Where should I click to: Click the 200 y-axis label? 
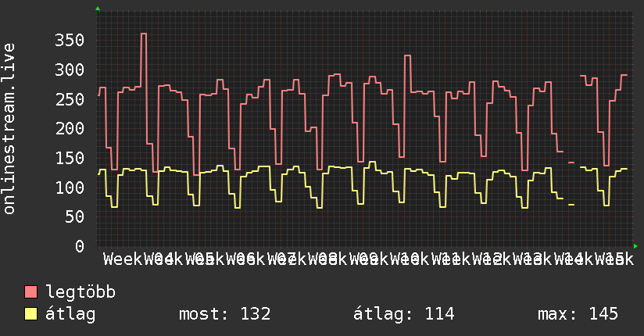click(x=70, y=129)
